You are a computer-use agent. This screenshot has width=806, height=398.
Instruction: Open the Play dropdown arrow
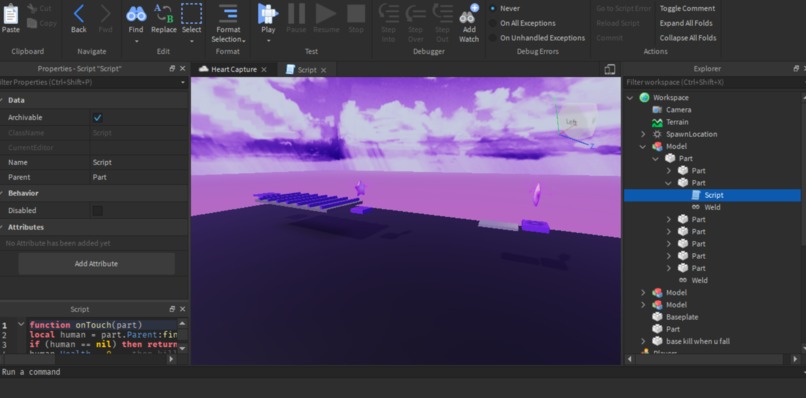[x=268, y=41]
